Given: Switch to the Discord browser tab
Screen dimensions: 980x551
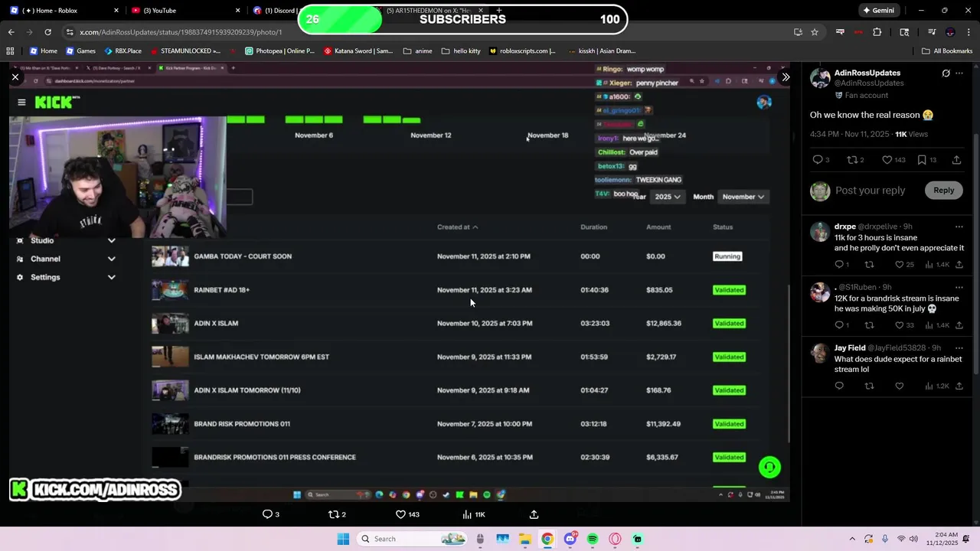Looking at the screenshot, I should click(273, 11).
